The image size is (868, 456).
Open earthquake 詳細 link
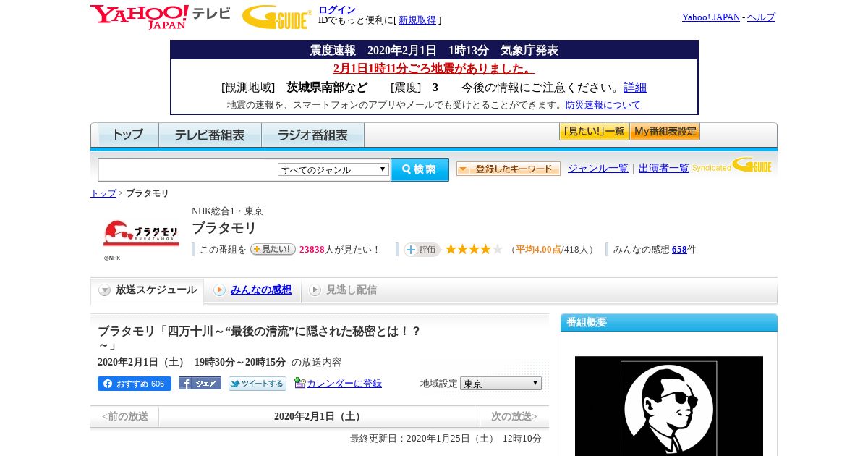(635, 88)
